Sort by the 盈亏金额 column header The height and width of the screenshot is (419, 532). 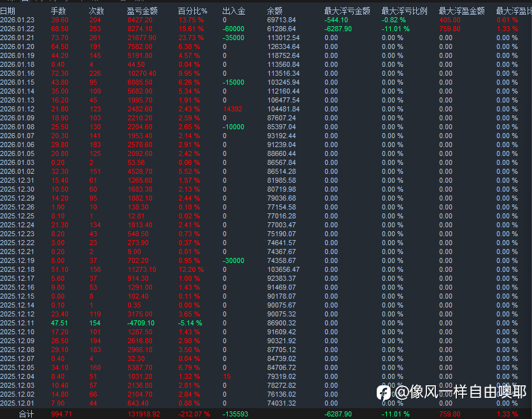click(142, 11)
